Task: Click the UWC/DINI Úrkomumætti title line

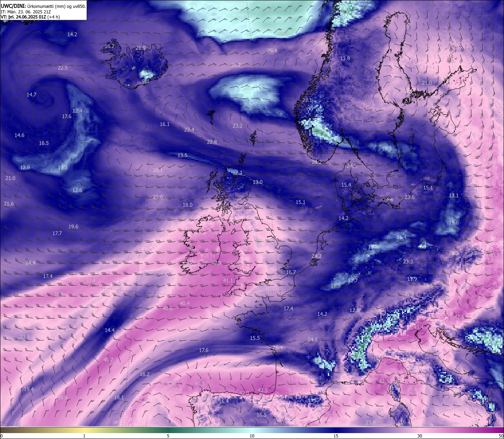Action: pyautogui.click(x=43, y=6)
